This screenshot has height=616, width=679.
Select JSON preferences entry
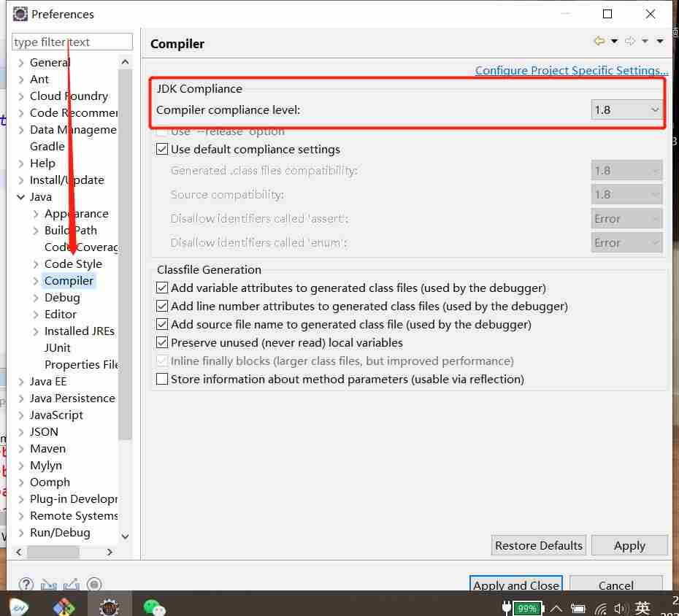pyautogui.click(x=44, y=432)
